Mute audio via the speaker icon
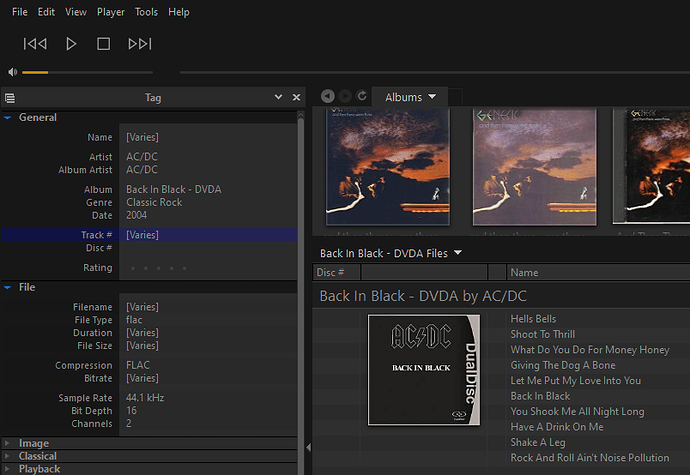Screen dimensions: 690x475 13,72
